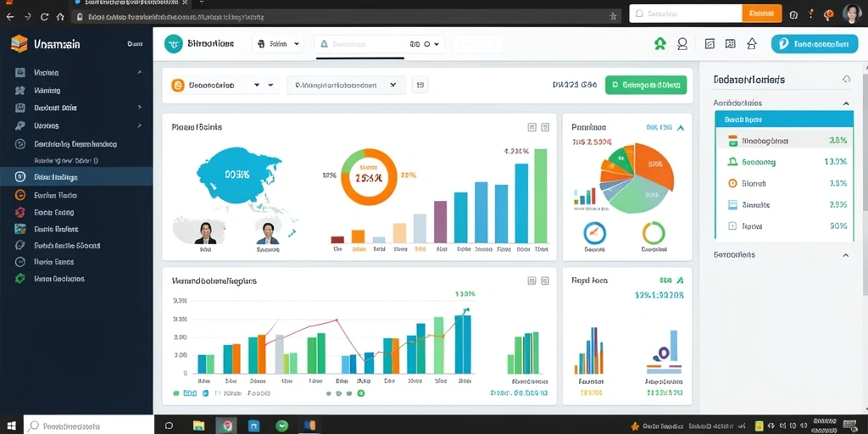Click the blue gauge icon below the pie chart
Screen dimensions: 868x434
(595, 233)
